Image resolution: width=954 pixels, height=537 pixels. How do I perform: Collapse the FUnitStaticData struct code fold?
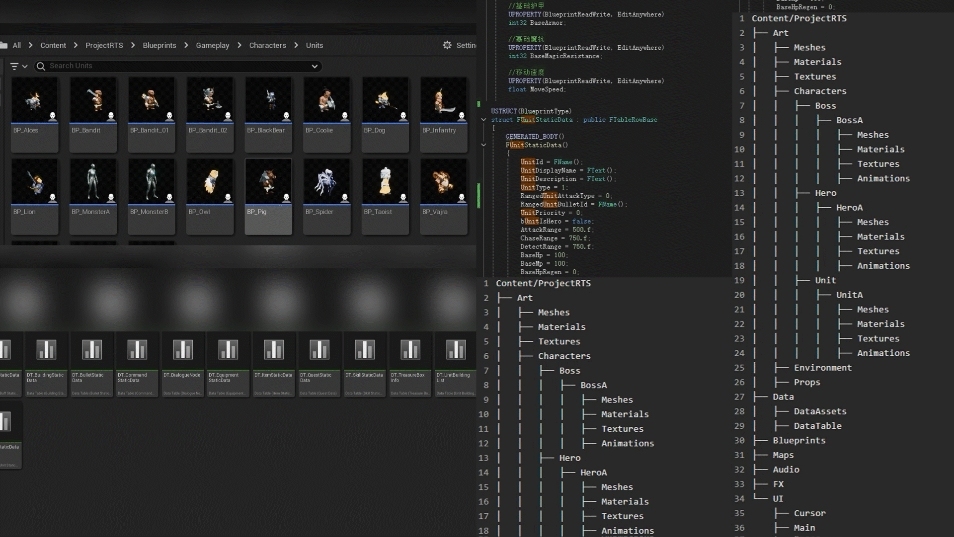click(484, 120)
